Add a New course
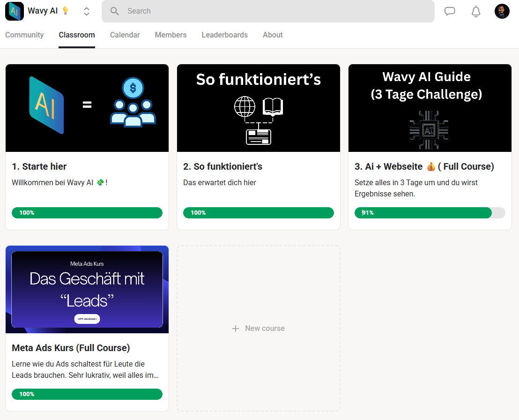This screenshot has height=420, width=519. [x=259, y=328]
